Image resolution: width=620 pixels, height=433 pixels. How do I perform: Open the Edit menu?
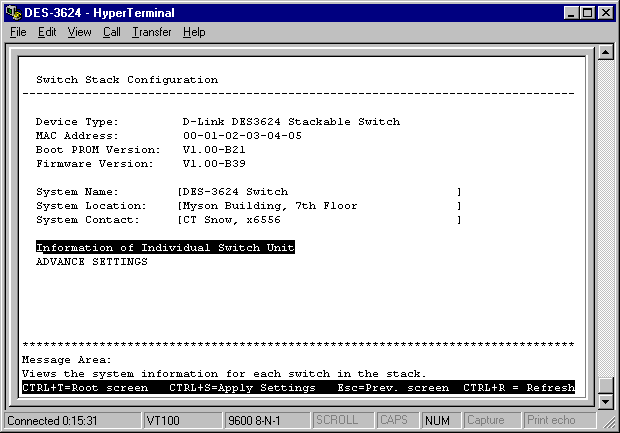[x=47, y=32]
